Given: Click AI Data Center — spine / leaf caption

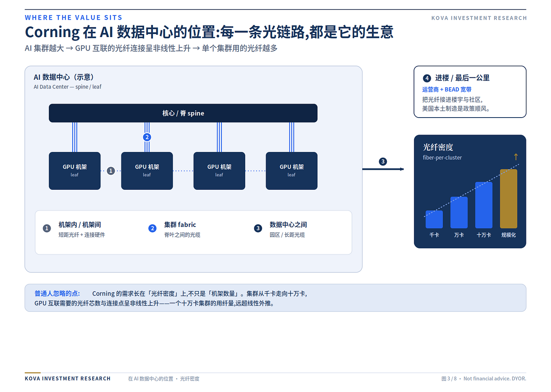Looking at the screenshot, I should [x=67, y=87].
